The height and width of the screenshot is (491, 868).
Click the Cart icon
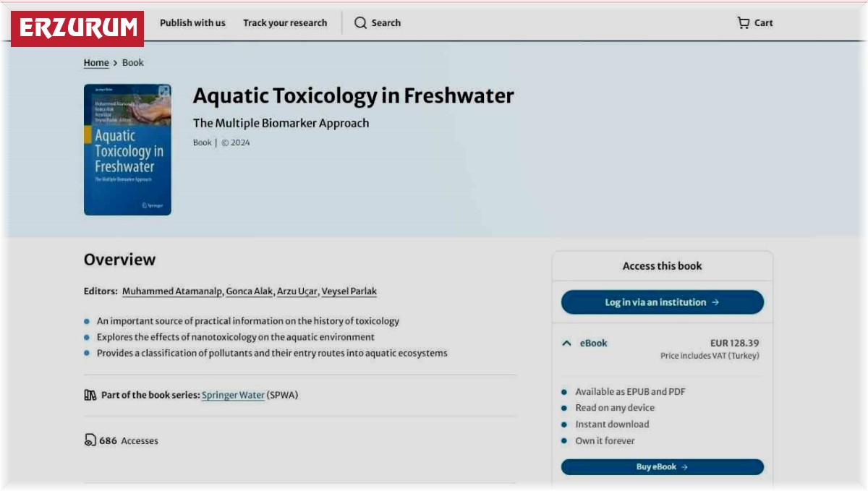pyautogui.click(x=744, y=22)
